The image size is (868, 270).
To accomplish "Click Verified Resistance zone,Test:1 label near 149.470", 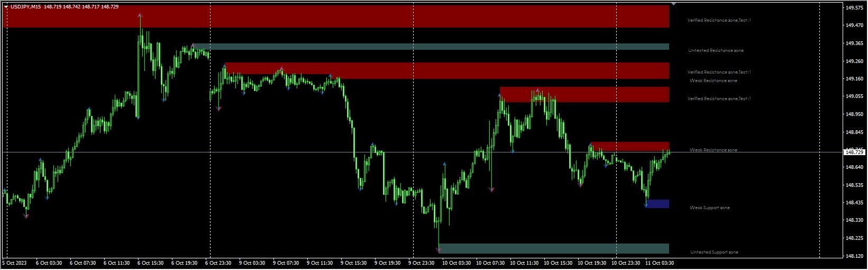I will pos(719,21).
